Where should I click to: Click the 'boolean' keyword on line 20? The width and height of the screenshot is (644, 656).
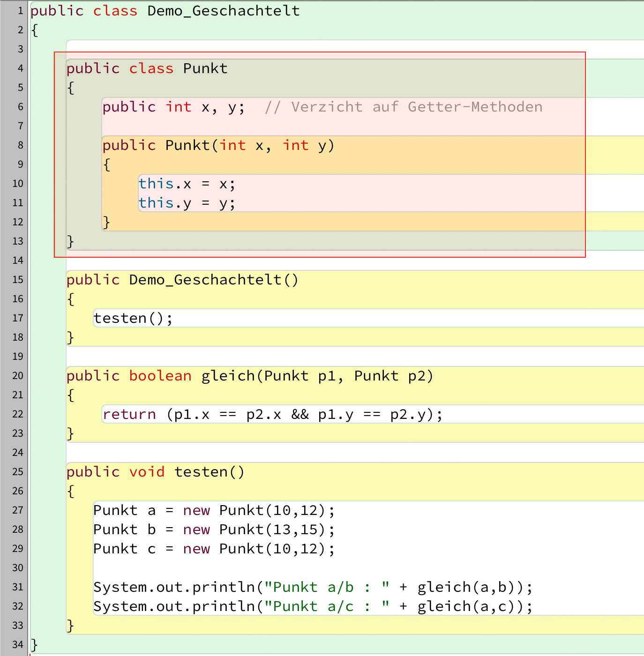[160, 376]
